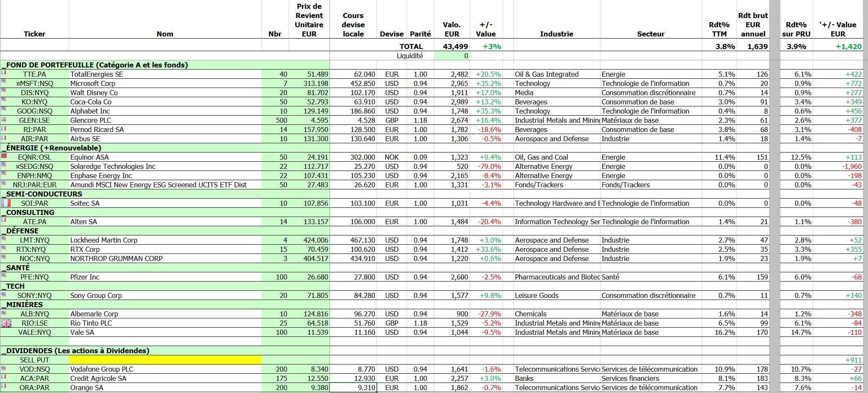Click Pernod Ricard -18.6% value cell

tap(486, 129)
